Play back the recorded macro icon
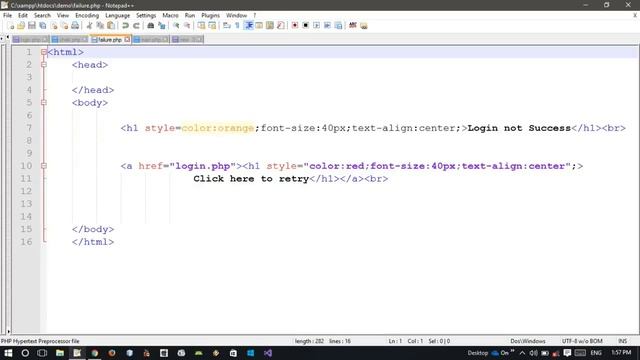 coord(316,26)
